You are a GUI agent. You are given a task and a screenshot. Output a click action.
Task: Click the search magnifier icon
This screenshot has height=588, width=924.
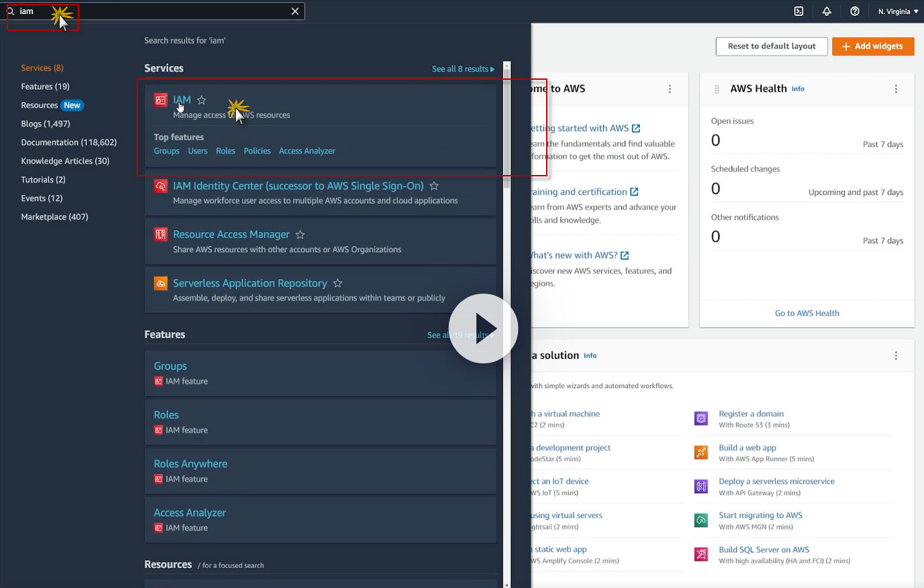point(11,11)
